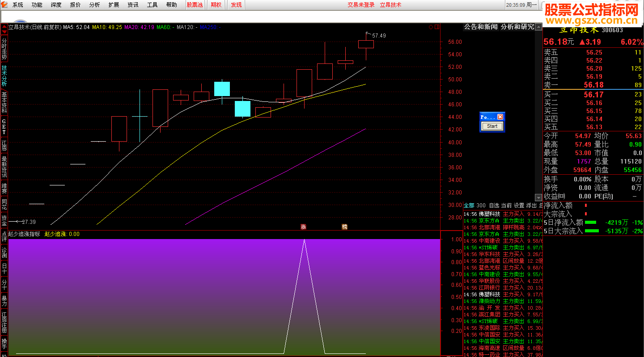644x357 pixels.
Task: Open the 资讯 menu
Action: click(x=133, y=5)
